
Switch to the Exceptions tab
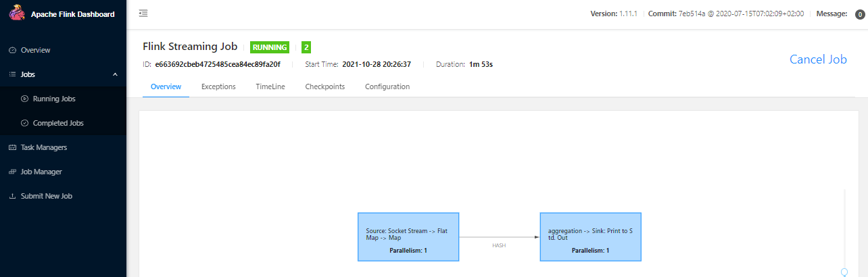(218, 86)
